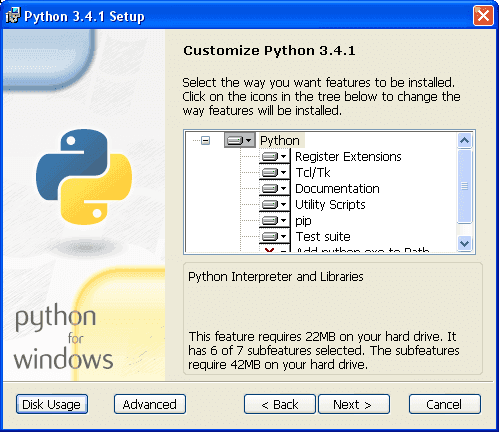Click the Tcl/Tk feature drive icon
499x432 pixels.
coord(274,172)
